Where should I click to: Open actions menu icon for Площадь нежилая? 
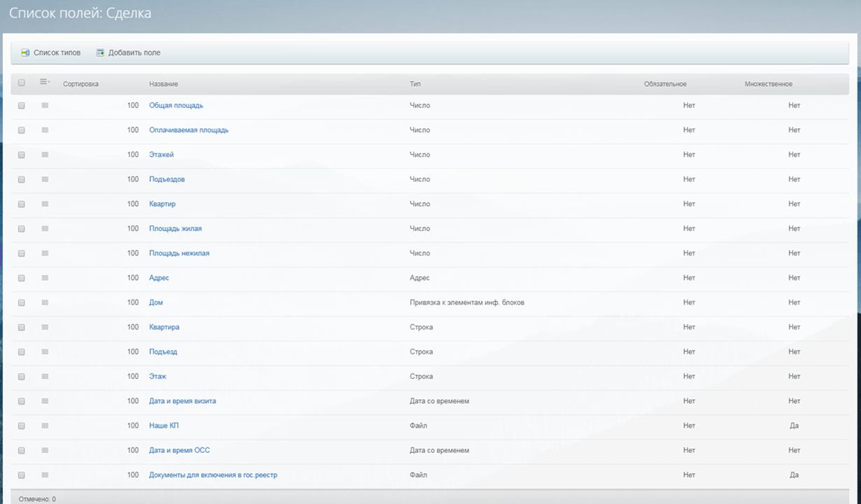click(45, 253)
